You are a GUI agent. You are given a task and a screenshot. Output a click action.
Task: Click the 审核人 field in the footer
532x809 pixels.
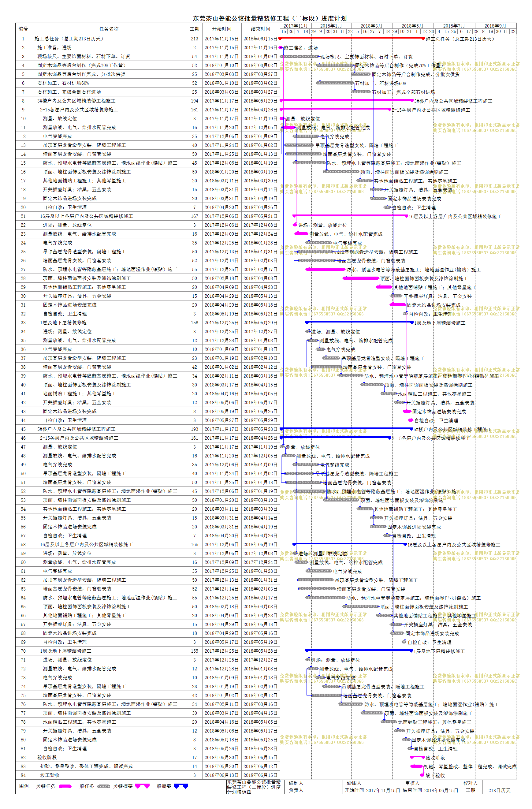412,783
